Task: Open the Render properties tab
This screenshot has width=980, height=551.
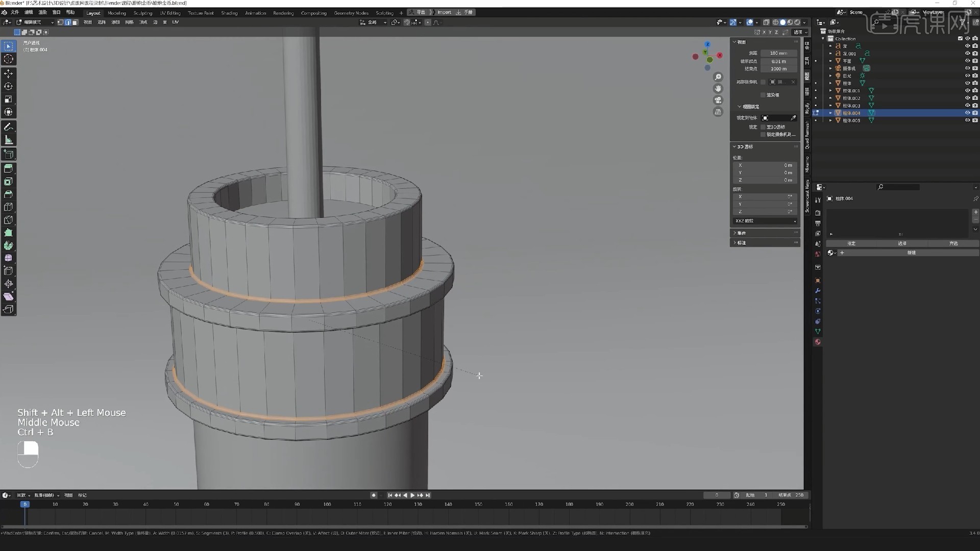Action: pos(818,213)
